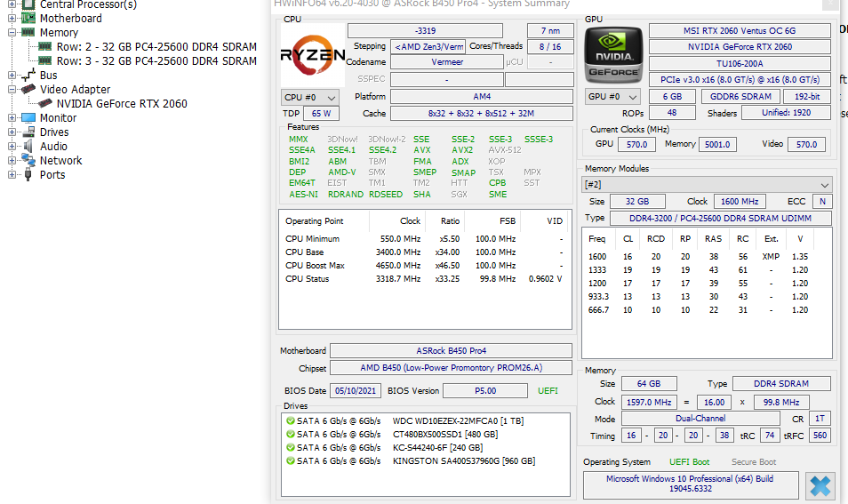Expand the Network tree node
This screenshot has height=504, width=848.
point(12,161)
